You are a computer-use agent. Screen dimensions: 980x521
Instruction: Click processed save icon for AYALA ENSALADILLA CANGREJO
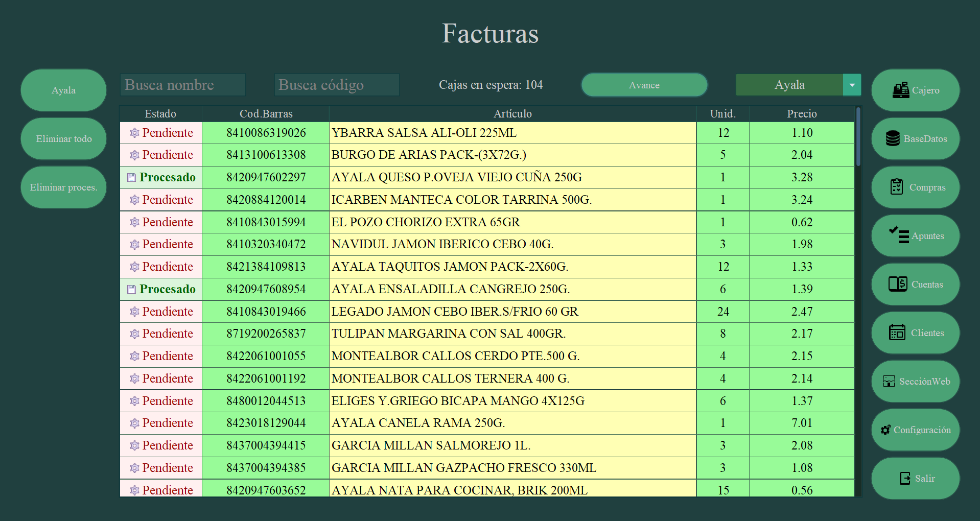[131, 289]
